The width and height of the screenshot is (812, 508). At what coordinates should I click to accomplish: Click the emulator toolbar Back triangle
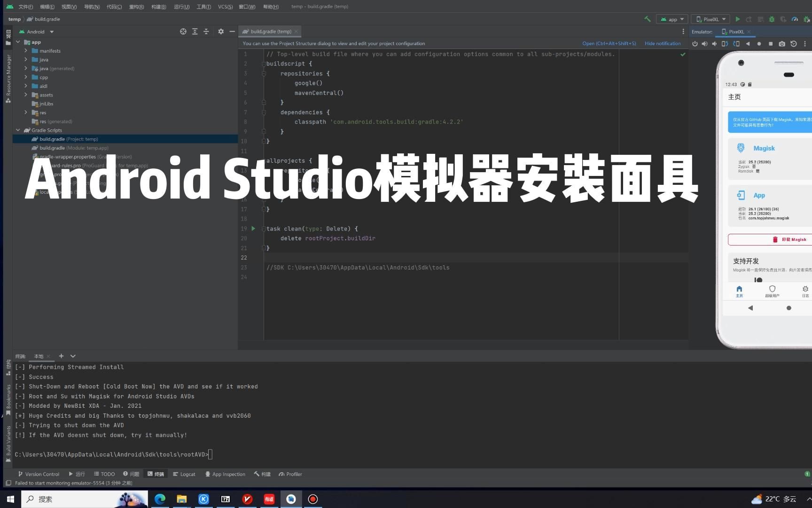pos(748,44)
